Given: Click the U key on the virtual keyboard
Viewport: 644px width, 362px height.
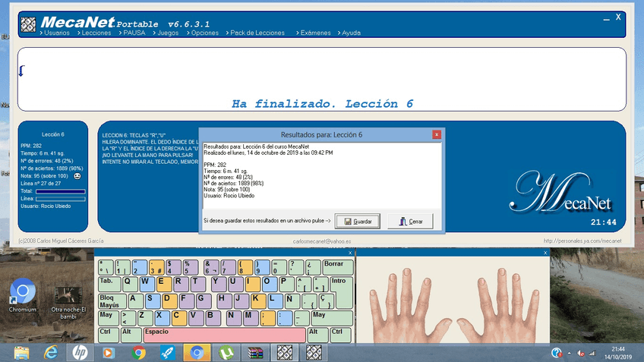Looking at the screenshot, I should pos(235,284).
